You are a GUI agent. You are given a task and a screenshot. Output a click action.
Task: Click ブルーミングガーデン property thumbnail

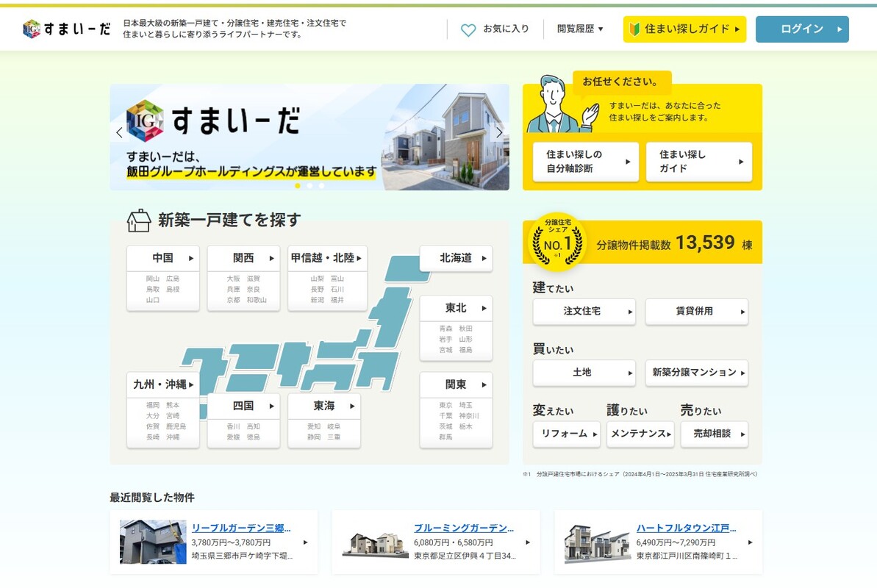coord(376,544)
